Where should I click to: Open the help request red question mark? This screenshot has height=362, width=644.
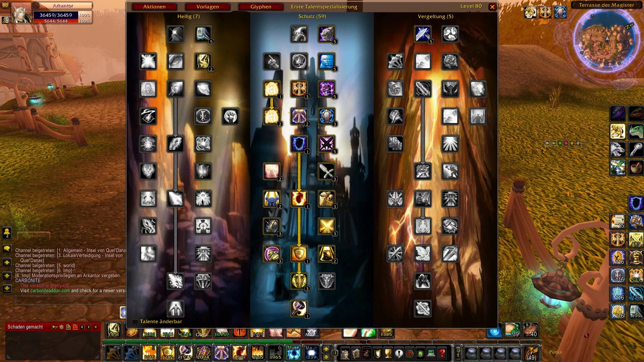[442, 353]
